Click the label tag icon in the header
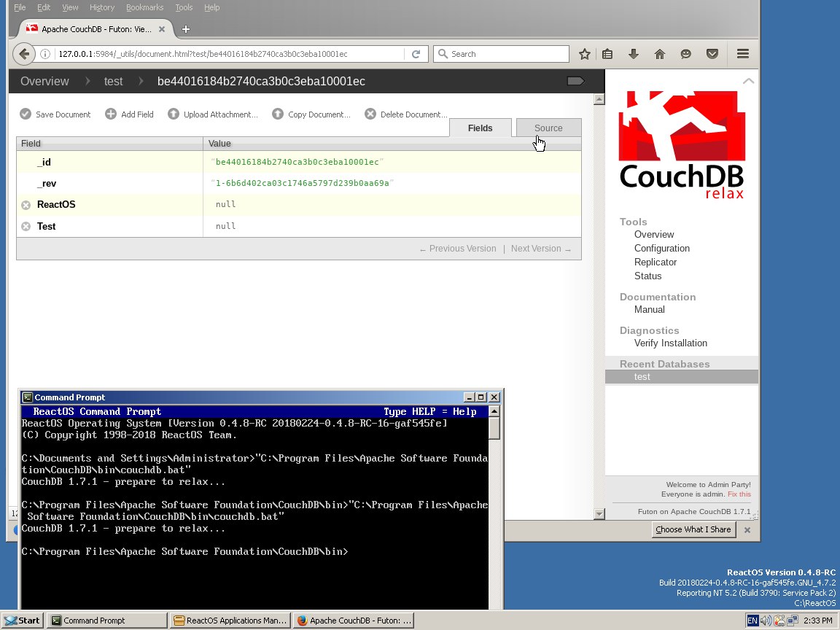840x630 pixels. click(575, 81)
